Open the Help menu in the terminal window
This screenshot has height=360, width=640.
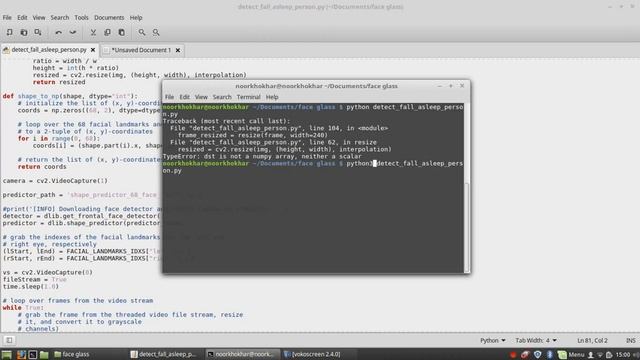(x=272, y=97)
